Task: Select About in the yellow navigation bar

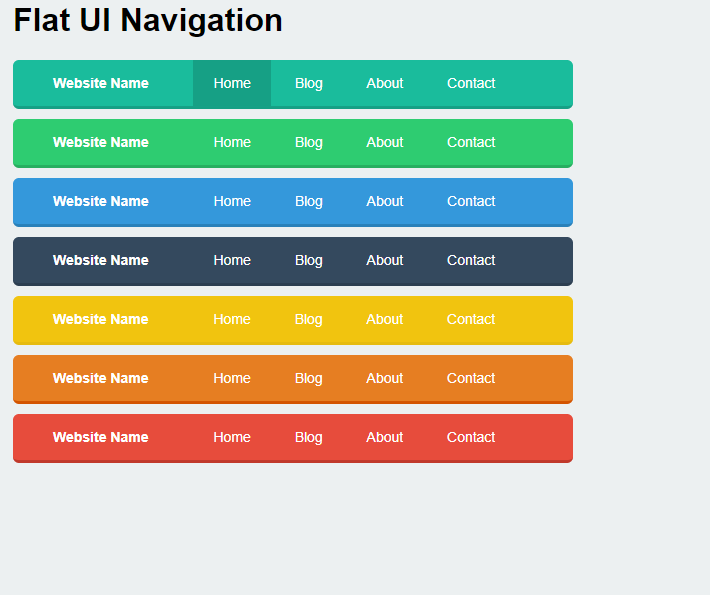Action: (384, 319)
